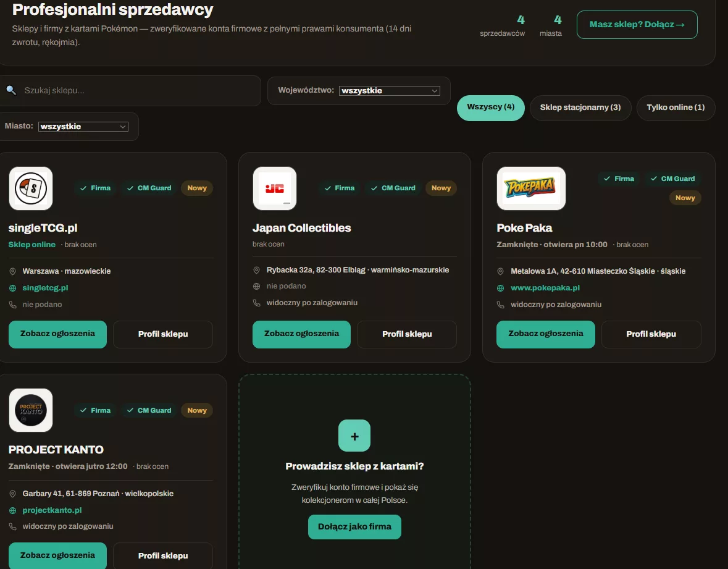Click the Firma badge on Japan Collectibles
Viewport: 728px width, 569px height.
click(x=340, y=188)
